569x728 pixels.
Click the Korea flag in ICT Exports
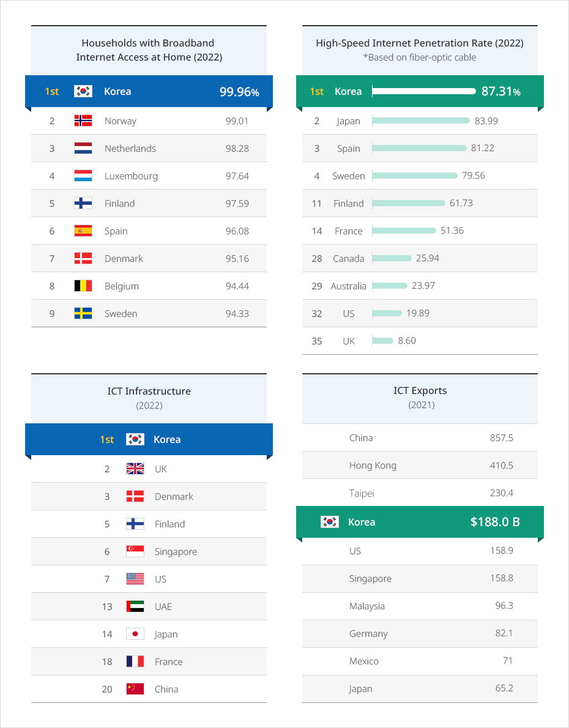[x=330, y=522]
